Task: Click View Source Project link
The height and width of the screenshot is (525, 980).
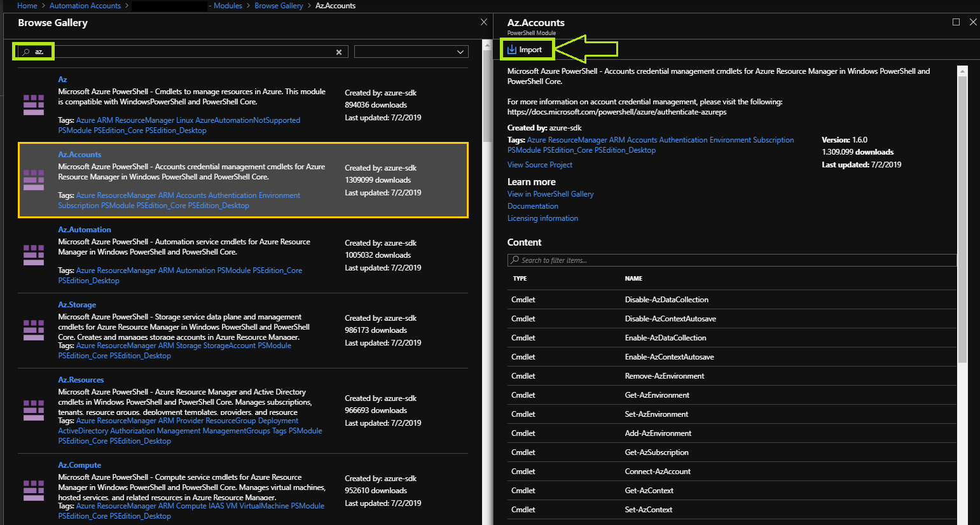Action: (540, 165)
